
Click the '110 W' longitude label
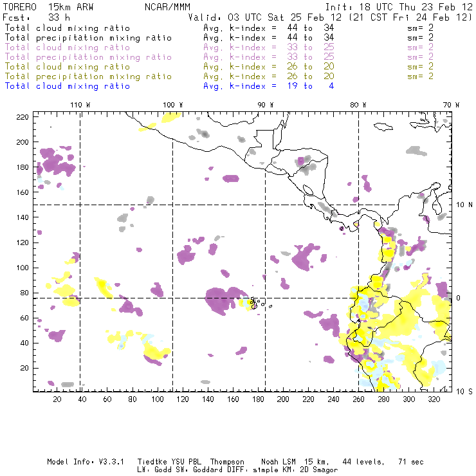pos(80,105)
